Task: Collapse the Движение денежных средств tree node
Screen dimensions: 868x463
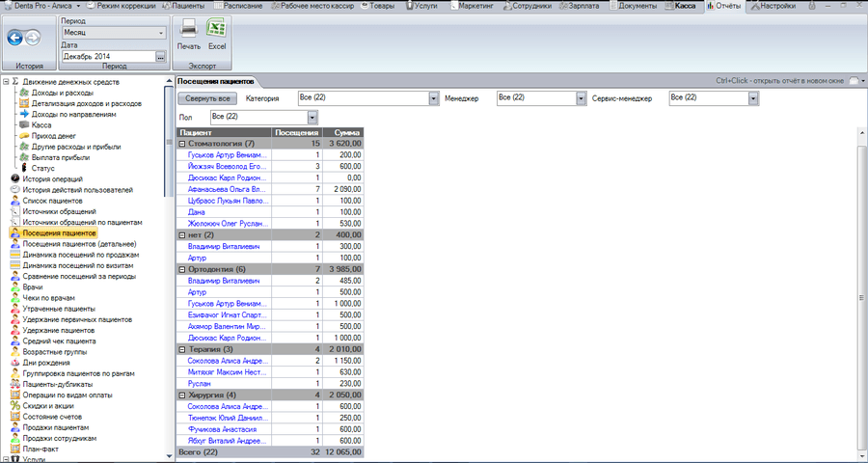Action: (x=6, y=82)
